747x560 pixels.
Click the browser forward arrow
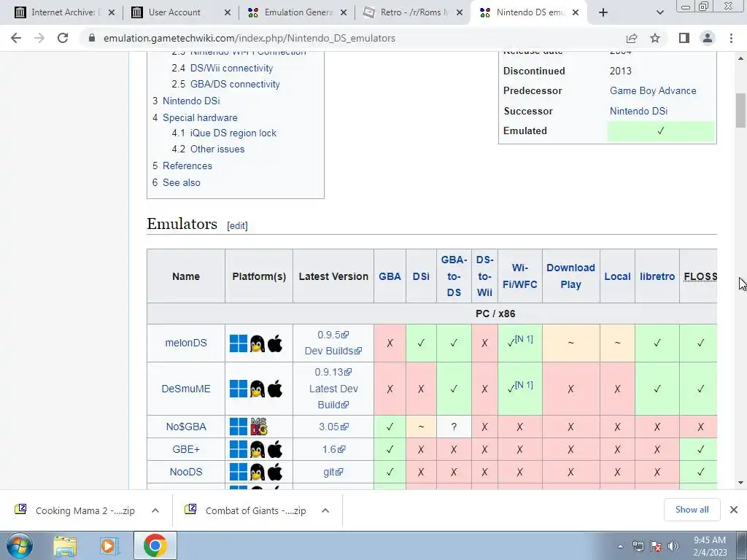(39, 38)
